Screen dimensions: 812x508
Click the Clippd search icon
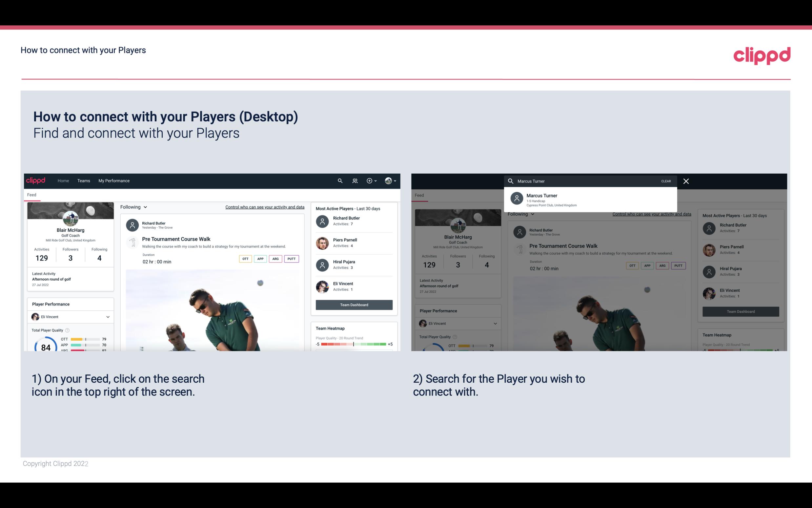338,181
